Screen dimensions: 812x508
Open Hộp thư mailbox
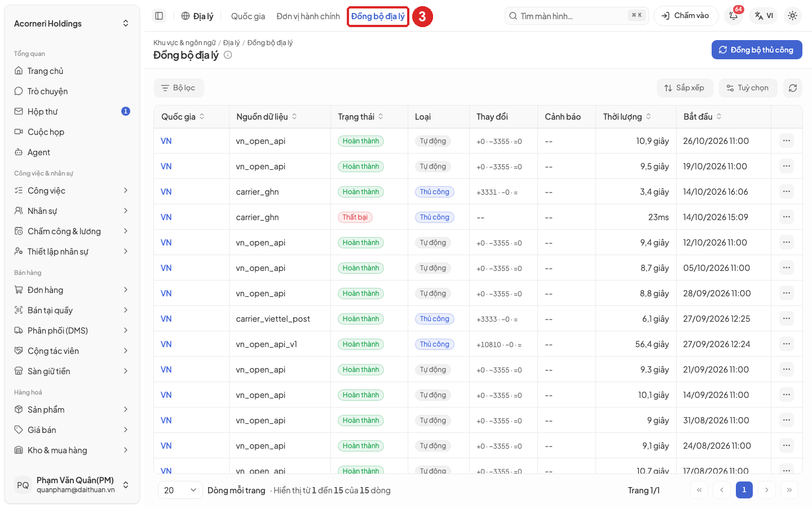[72, 112]
